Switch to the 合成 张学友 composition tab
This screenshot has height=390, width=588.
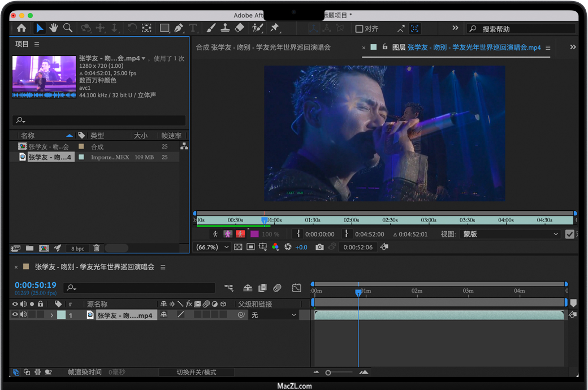263,47
